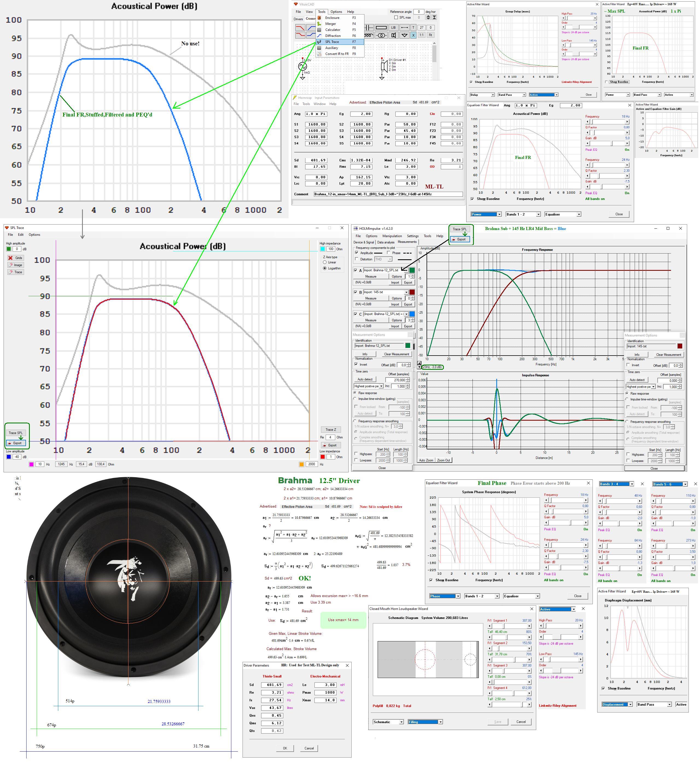The width and height of the screenshot is (700, 762).
Task: Click the SPL max collapse arrows icon
Action: (434, 18)
